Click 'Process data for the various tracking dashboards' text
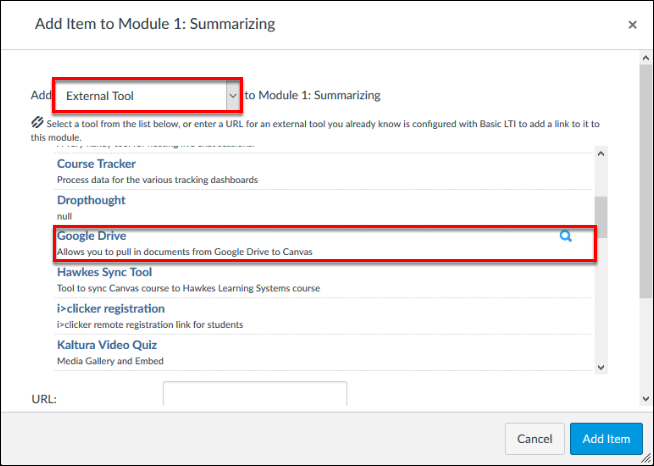 (157, 180)
